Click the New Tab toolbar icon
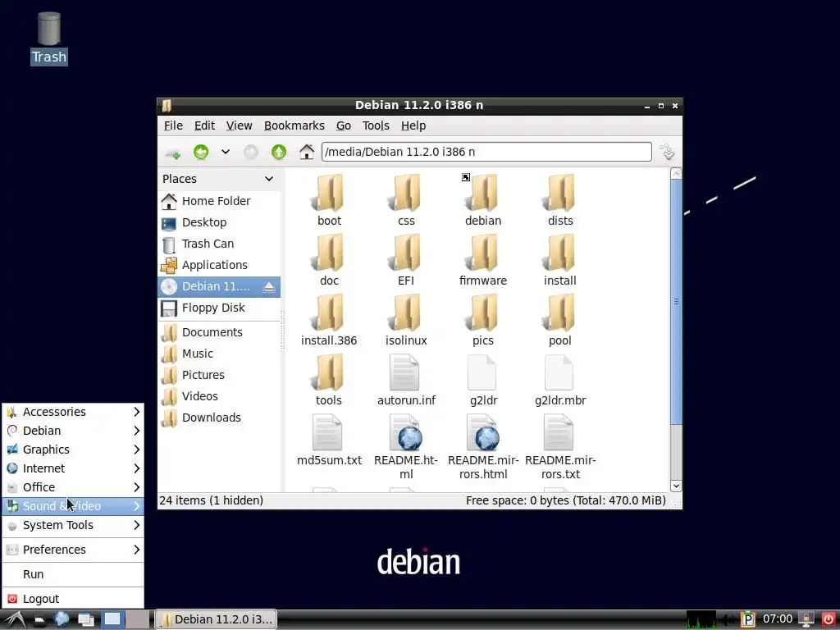 (x=173, y=153)
